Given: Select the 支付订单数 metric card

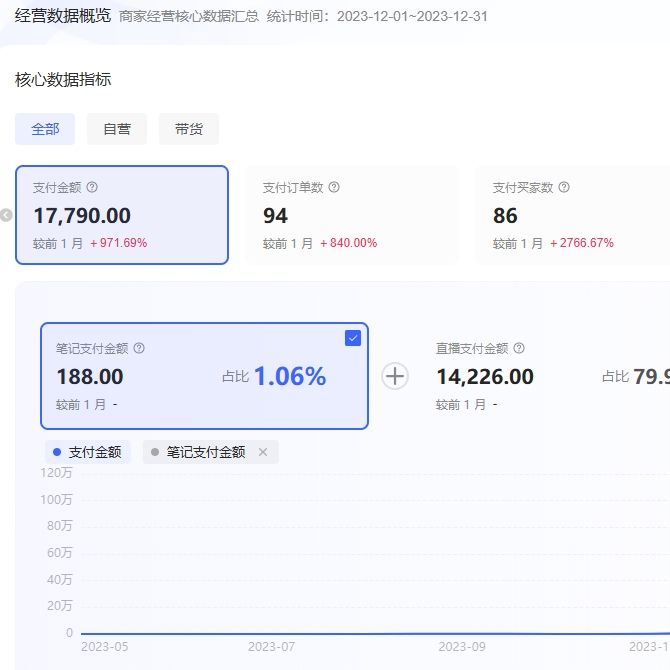Looking at the screenshot, I should (x=352, y=215).
